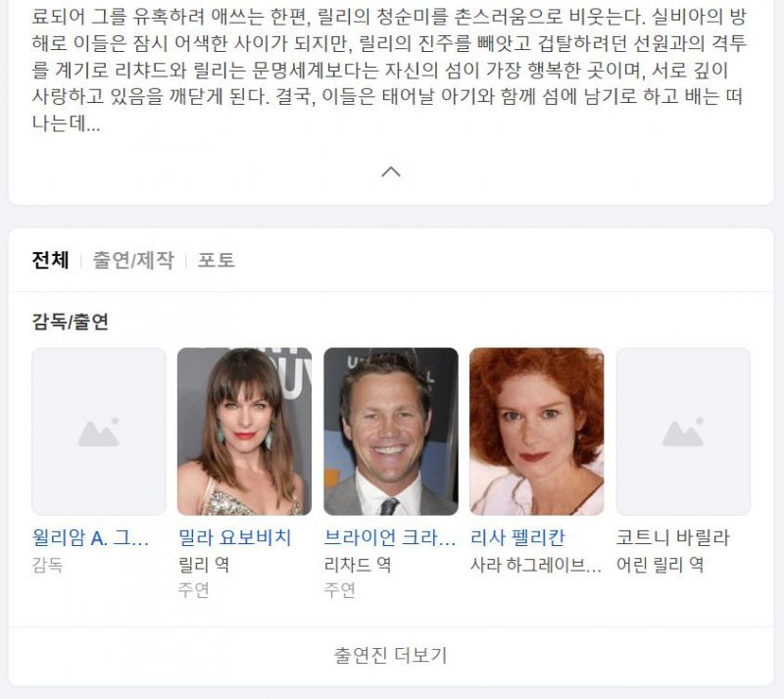Click the 감독/출연 section heading
Screen dimensions: 784x699
point(70,322)
